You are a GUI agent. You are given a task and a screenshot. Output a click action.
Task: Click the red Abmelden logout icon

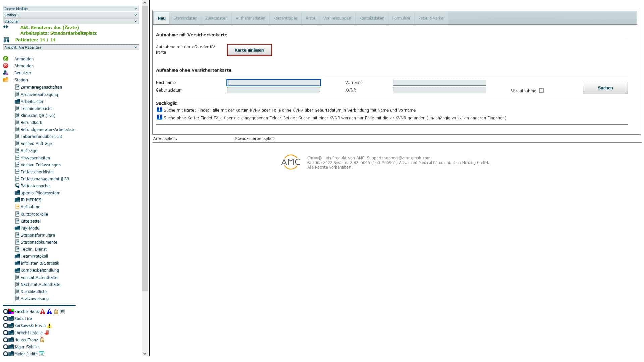pyautogui.click(x=6, y=66)
